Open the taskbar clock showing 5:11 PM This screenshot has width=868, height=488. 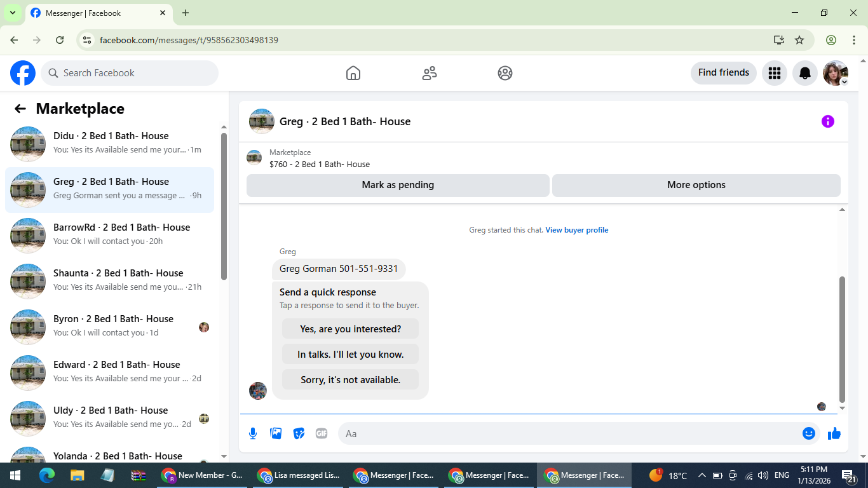pos(814,475)
